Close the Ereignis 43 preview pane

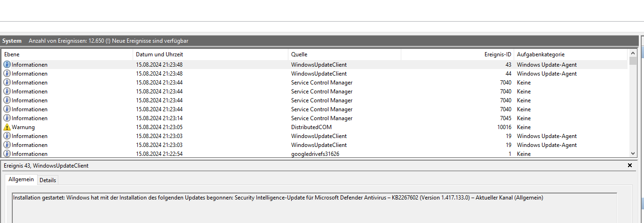630,166
